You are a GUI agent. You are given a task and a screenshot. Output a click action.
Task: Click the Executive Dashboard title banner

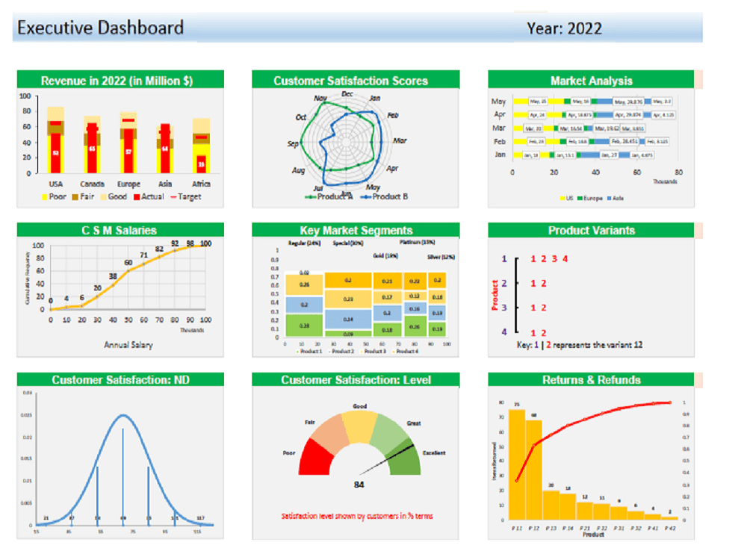[101, 28]
